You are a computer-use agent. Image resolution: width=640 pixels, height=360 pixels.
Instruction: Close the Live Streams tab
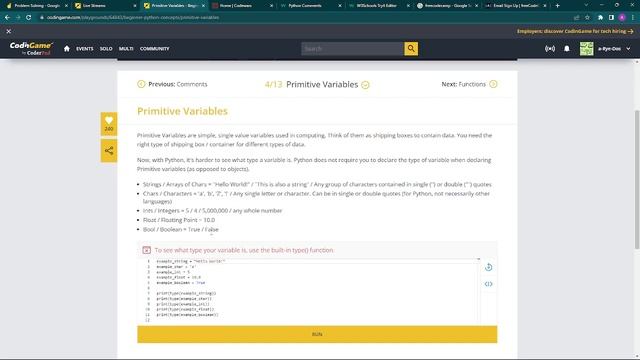click(135, 6)
